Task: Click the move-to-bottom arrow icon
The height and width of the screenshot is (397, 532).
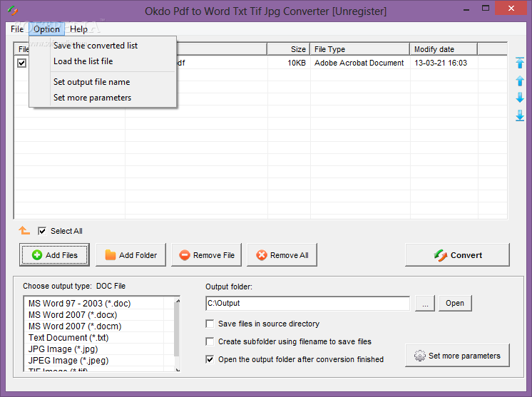Action: coord(520,115)
